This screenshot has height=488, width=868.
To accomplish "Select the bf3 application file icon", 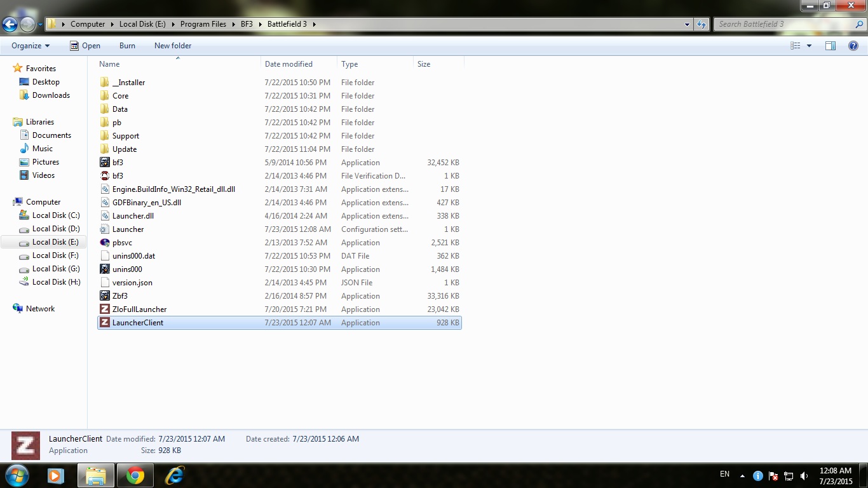I will pos(105,163).
